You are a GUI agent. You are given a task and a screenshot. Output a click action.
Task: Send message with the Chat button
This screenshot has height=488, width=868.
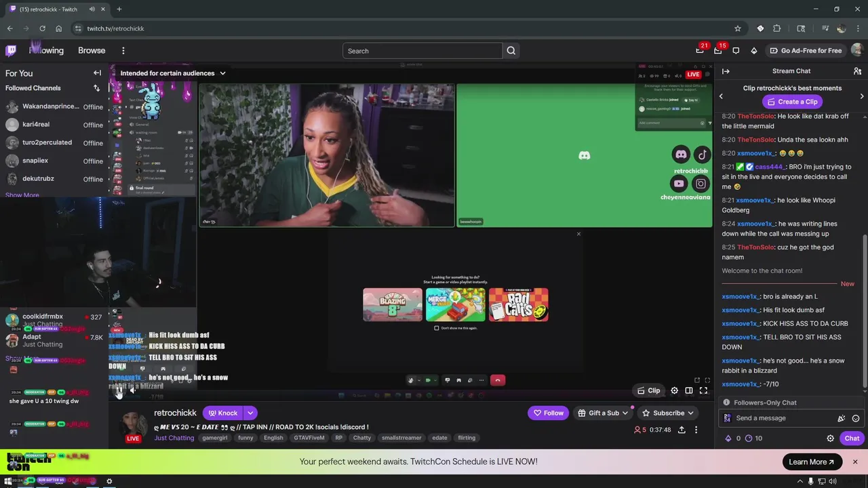[852, 439]
